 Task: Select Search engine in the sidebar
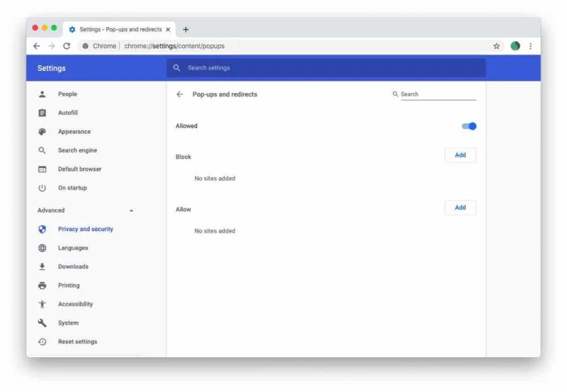click(x=77, y=150)
